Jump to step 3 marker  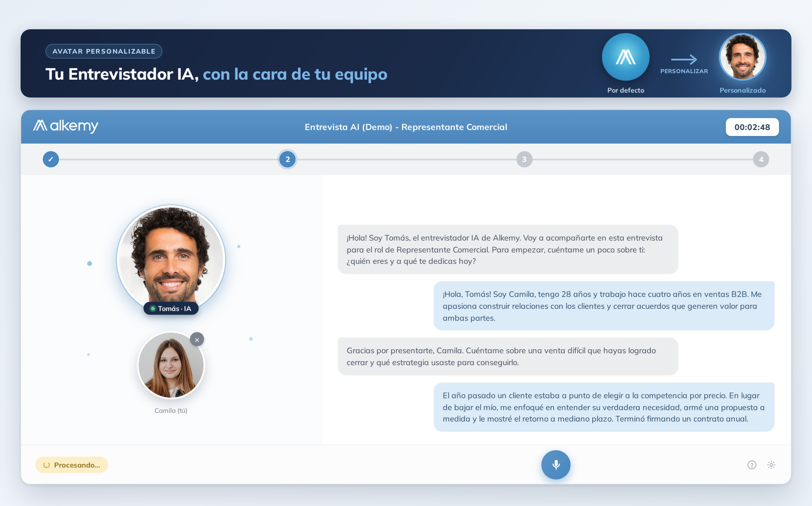pos(524,159)
